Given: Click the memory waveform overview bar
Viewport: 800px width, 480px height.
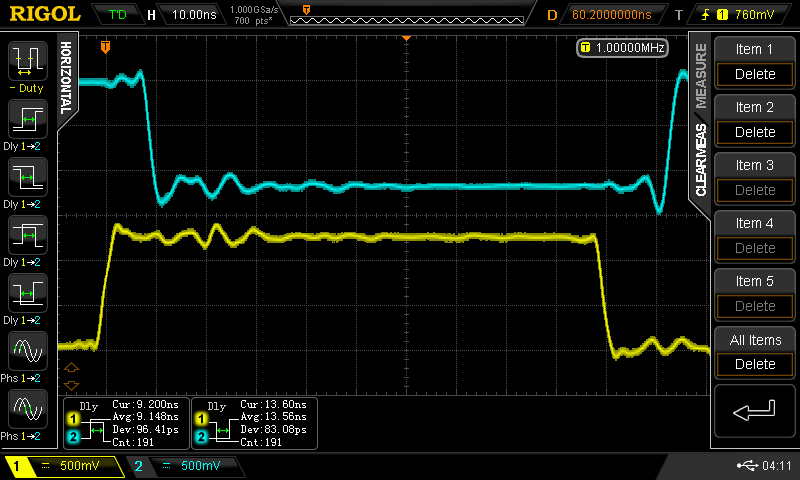Looking at the screenshot, I should click(407, 20).
